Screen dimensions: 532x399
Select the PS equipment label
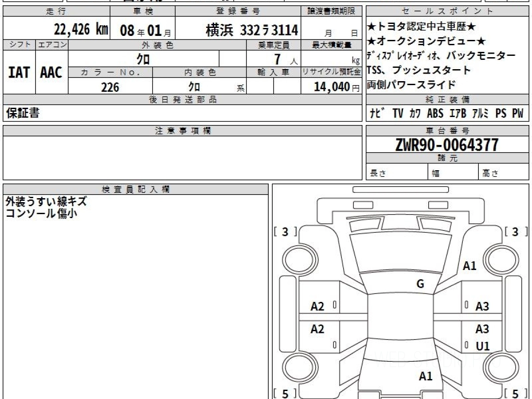click(x=501, y=113)
